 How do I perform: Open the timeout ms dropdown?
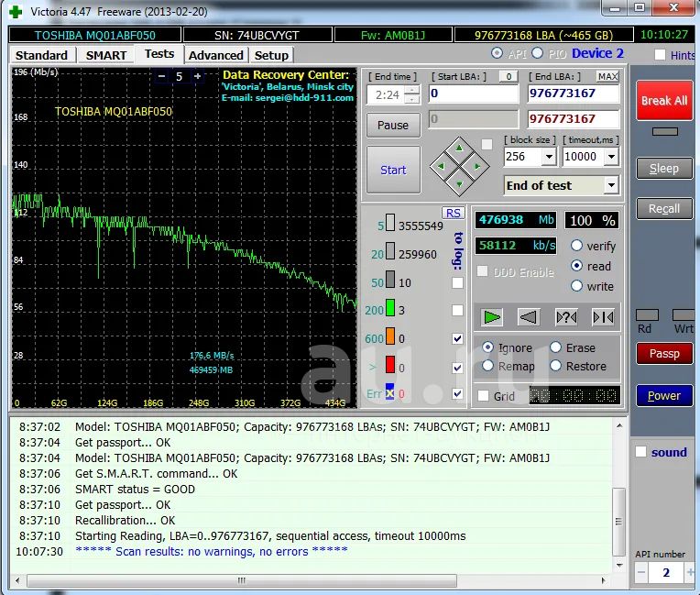pyautogui.click(x=612, y=157)
